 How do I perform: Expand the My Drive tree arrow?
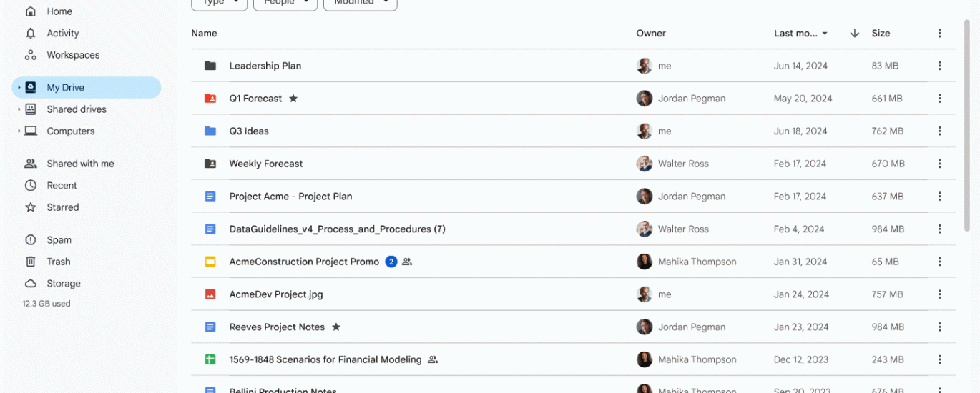(x=19, y=88)
